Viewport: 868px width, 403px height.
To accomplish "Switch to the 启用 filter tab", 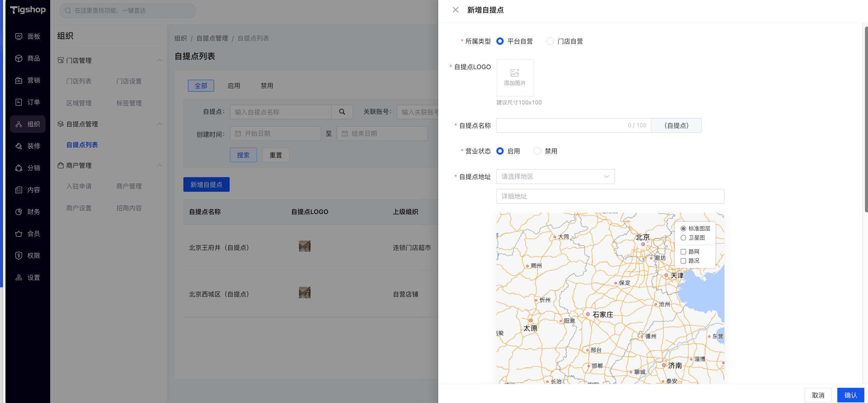I will pos(234,86).
